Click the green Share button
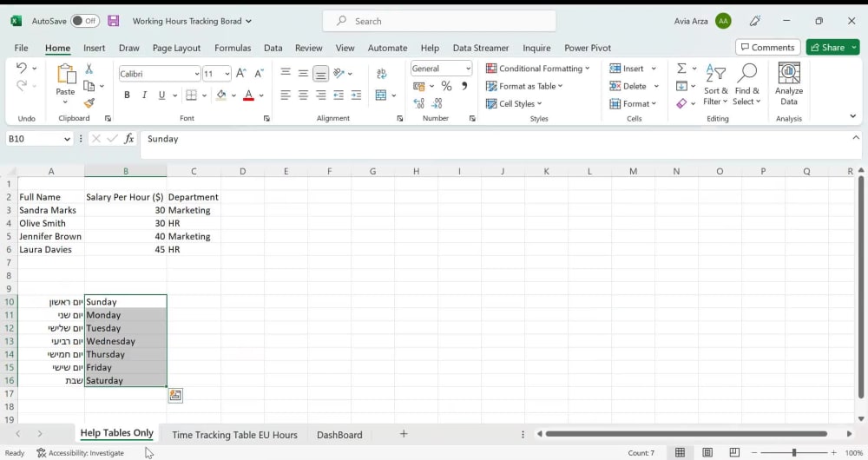 pyautogui.click(x=832, y=47)
